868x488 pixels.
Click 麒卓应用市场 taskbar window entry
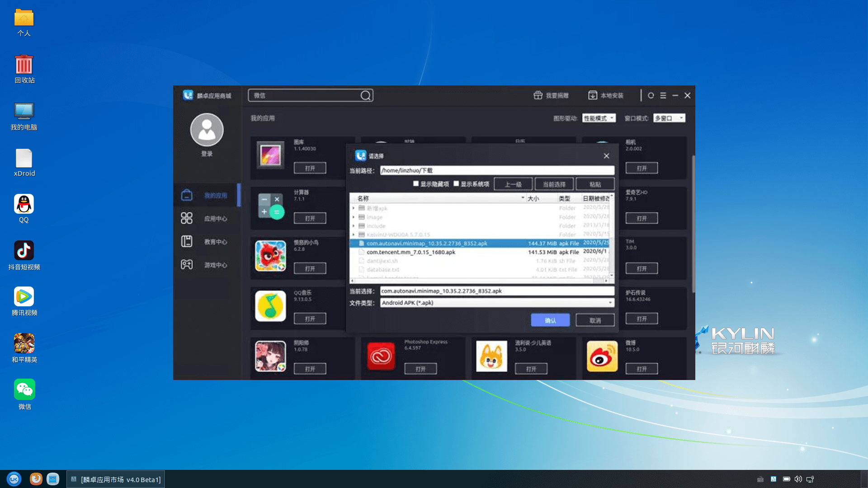[116, 479]
